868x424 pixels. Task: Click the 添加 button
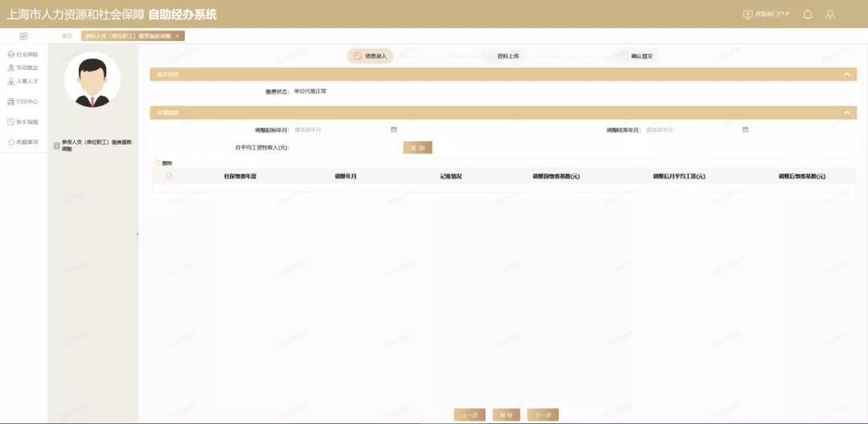tap(417, 148)
